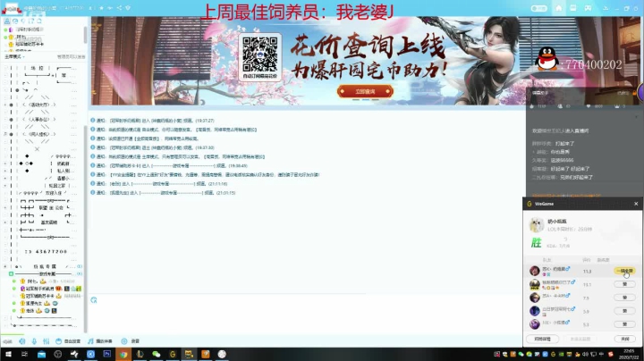Click the emoji icon above chat input

[94, 300]
